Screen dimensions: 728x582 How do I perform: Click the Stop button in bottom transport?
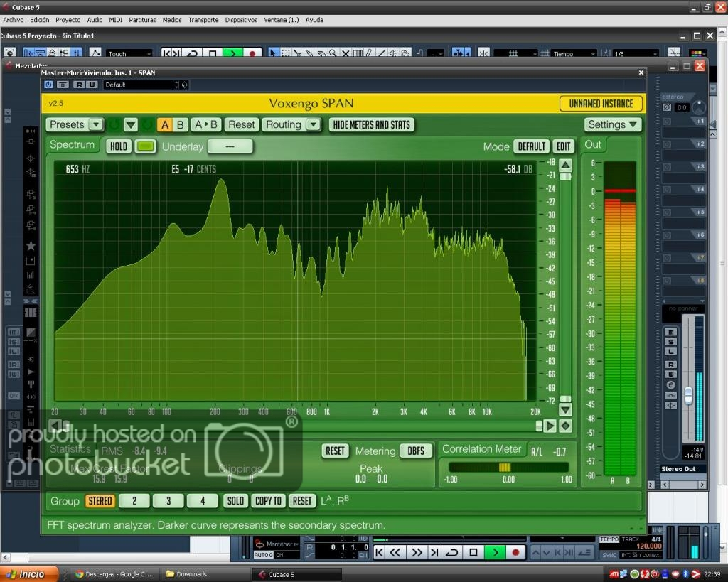473,552
